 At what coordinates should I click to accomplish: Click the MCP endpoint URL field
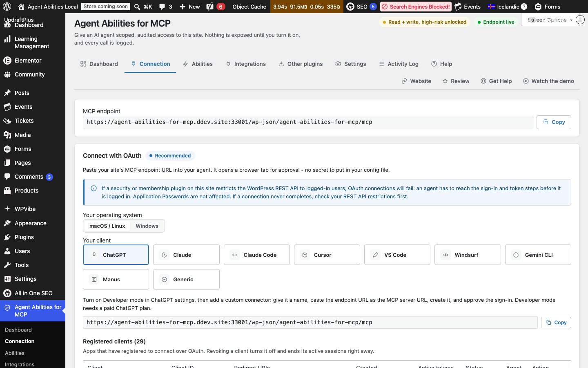[308, 122]
